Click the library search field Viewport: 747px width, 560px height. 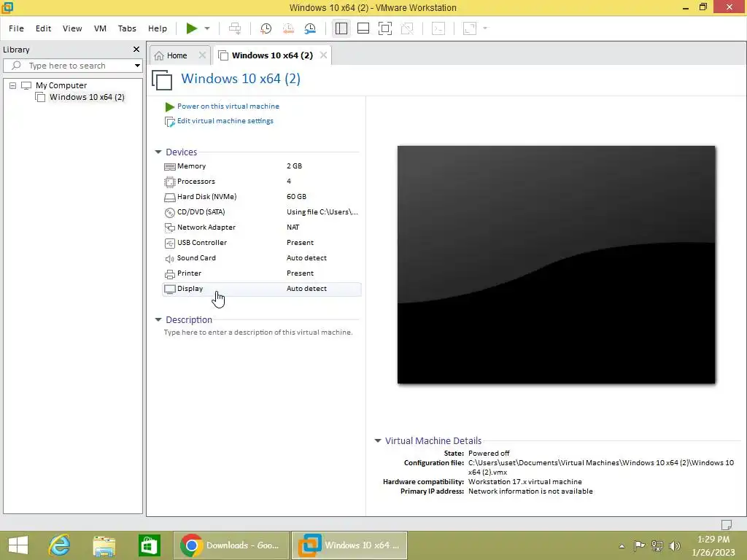click(x=72, y=66)
